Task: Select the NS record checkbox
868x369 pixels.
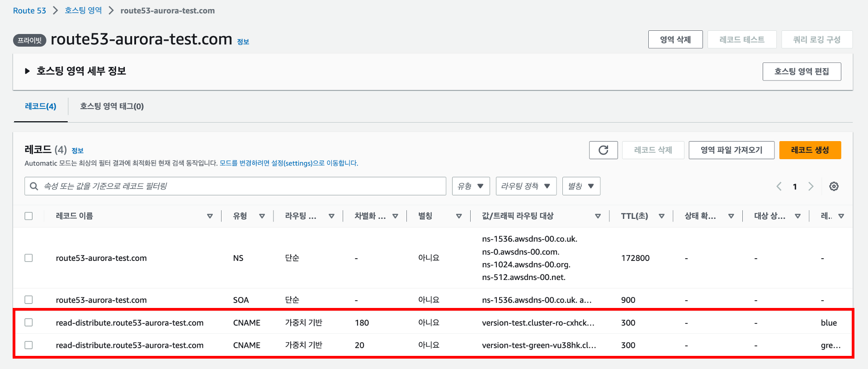Action: pos(28,258)
